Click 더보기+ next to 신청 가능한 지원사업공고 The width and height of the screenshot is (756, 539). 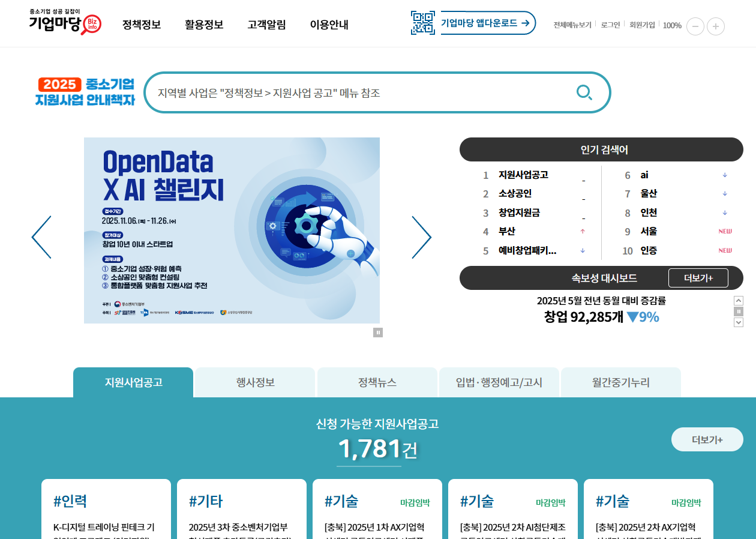pyautogui.click(x=707, y=439)
